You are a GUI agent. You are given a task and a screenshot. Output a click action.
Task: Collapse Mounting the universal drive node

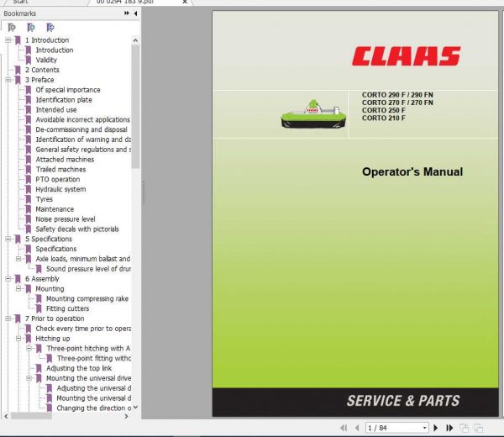pos(29,378)
